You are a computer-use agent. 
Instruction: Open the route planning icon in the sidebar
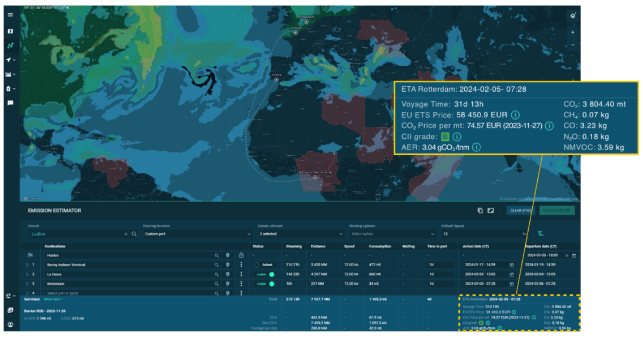coord(10,46)
